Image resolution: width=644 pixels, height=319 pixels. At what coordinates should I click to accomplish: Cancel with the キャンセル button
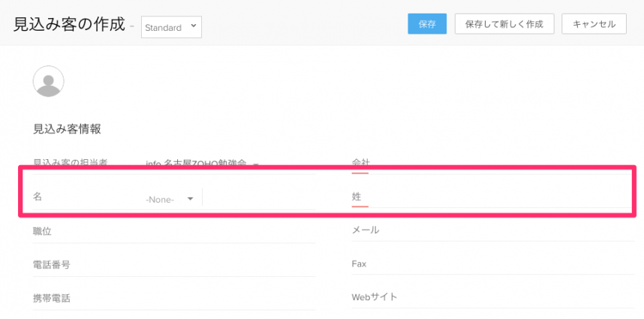pyautogui.click(x=594, y=24)
